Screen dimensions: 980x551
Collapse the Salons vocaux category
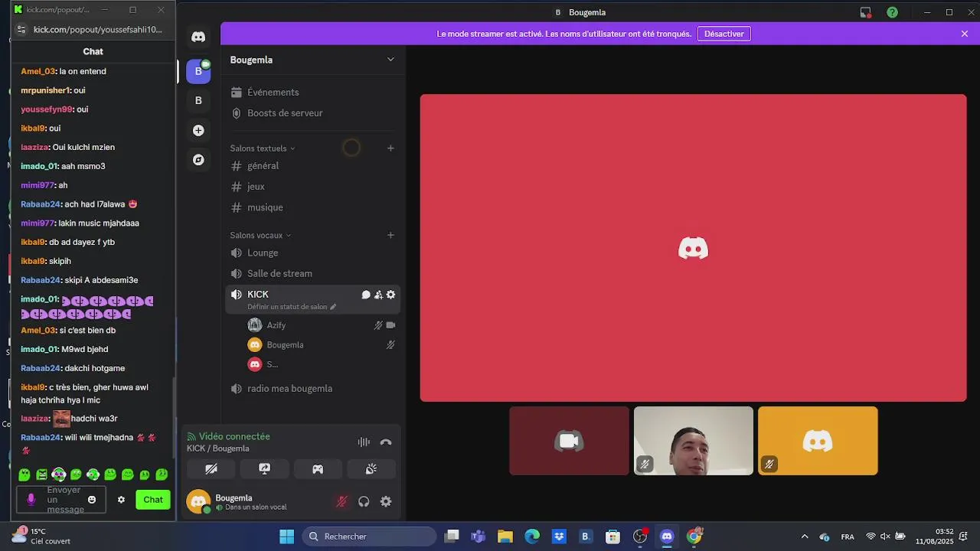pyautogui.click(x=260, y=235)
